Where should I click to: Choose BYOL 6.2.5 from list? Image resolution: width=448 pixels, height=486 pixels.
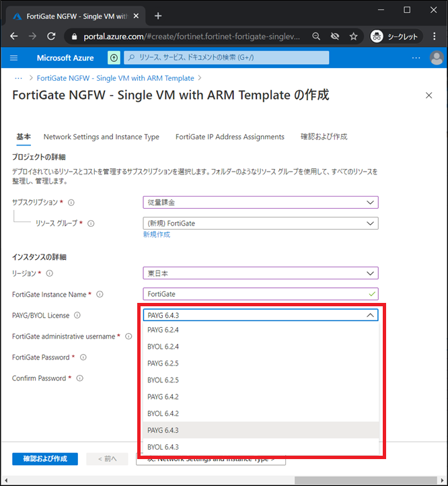[x=260, y=380]
